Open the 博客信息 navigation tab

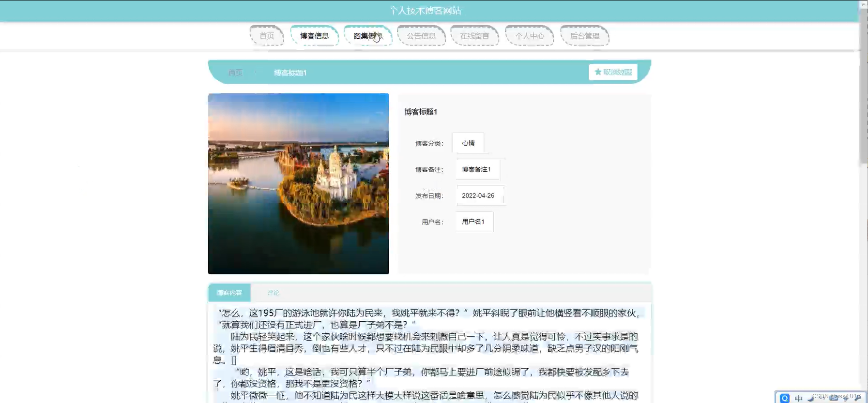[x=315, y=36]
